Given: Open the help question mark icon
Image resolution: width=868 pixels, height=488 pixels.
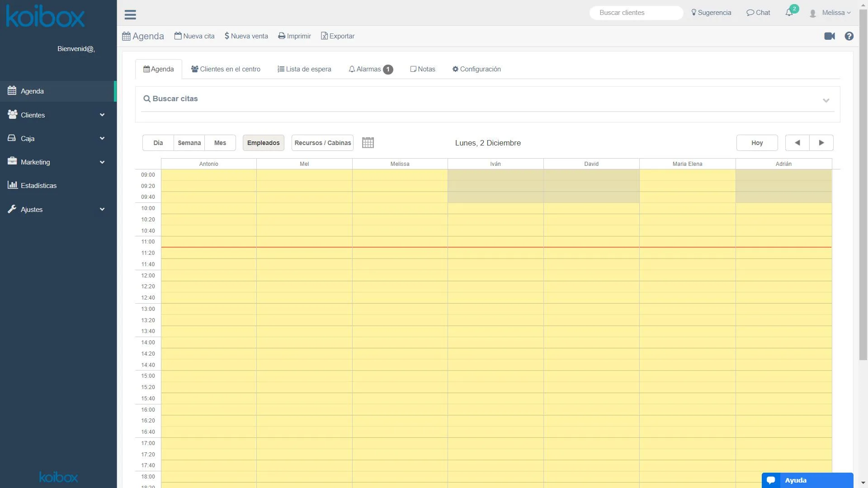Looking at the screenshot, I should [x=849, y=36].
